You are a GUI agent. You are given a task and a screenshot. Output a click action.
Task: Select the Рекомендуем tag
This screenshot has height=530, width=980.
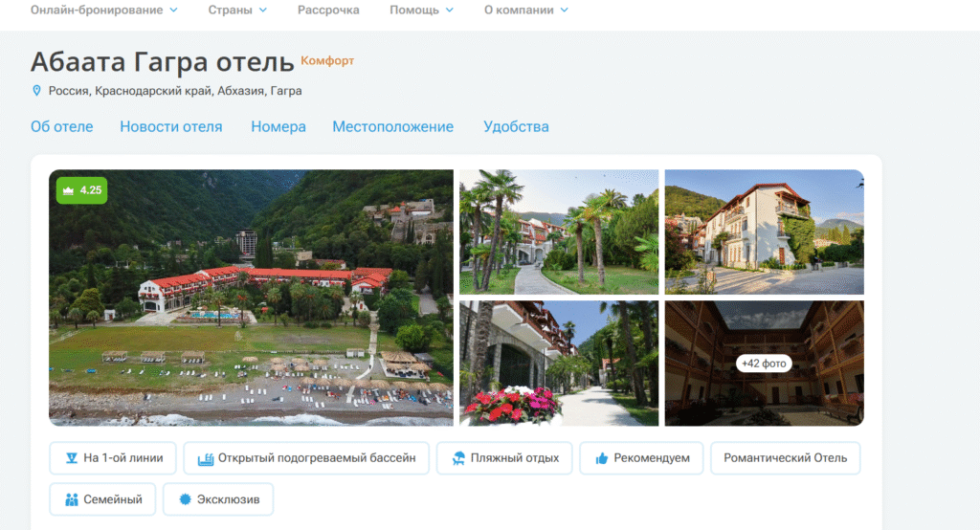(641, 458)
